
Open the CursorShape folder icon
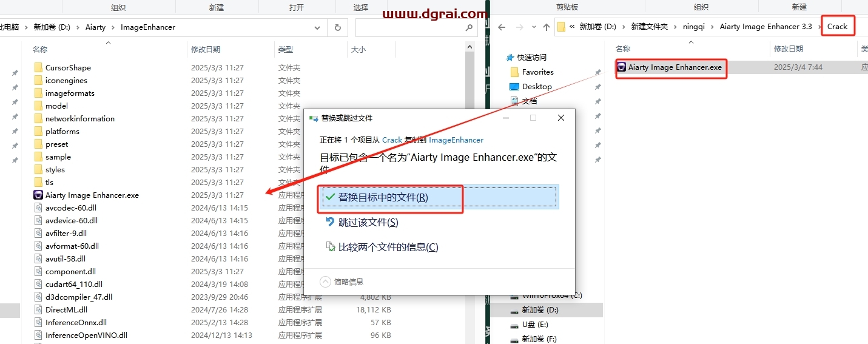[38, 68]
